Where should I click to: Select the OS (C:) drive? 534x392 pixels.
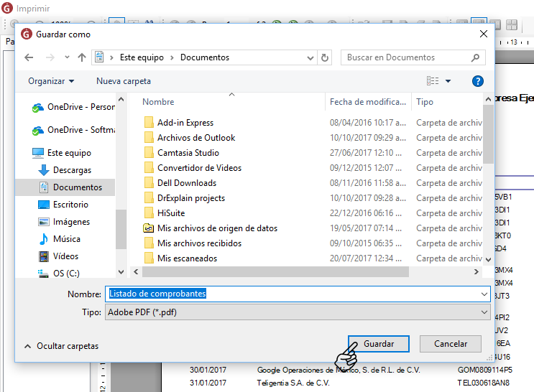[66, 273]
